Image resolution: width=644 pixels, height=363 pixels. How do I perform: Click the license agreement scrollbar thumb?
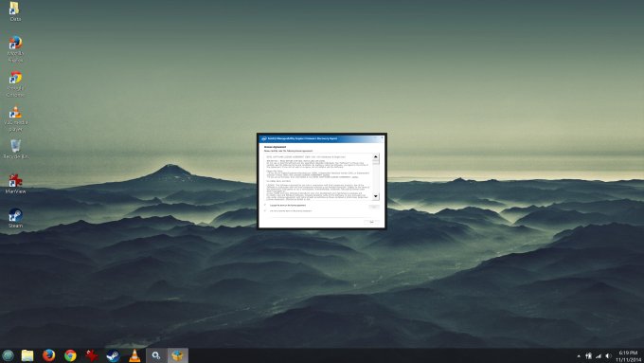point(375,161)
